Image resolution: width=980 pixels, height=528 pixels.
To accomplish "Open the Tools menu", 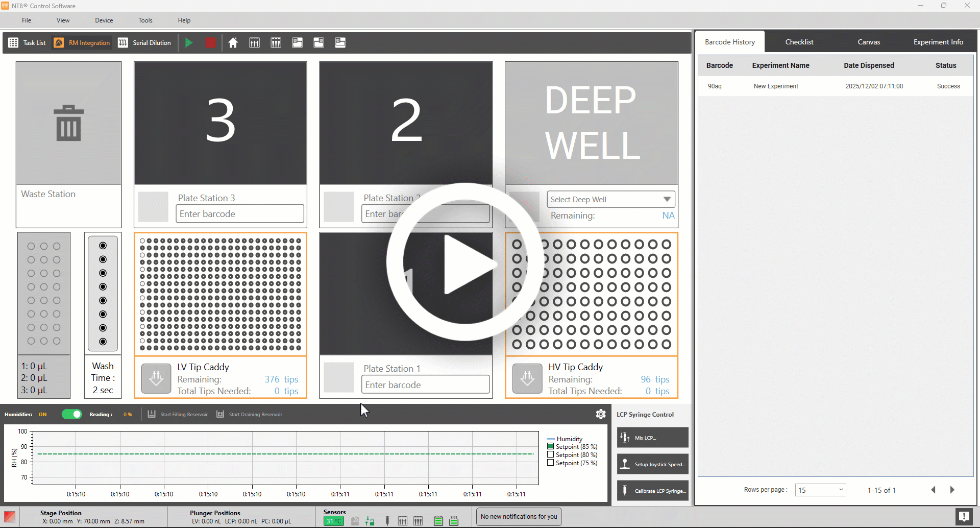I will (x=145, y=20).
